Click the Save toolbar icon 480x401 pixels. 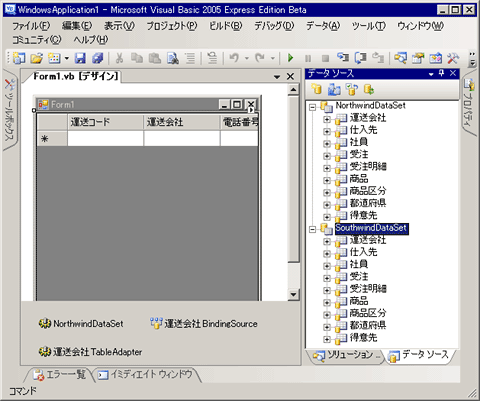click(x=80, y=58)
